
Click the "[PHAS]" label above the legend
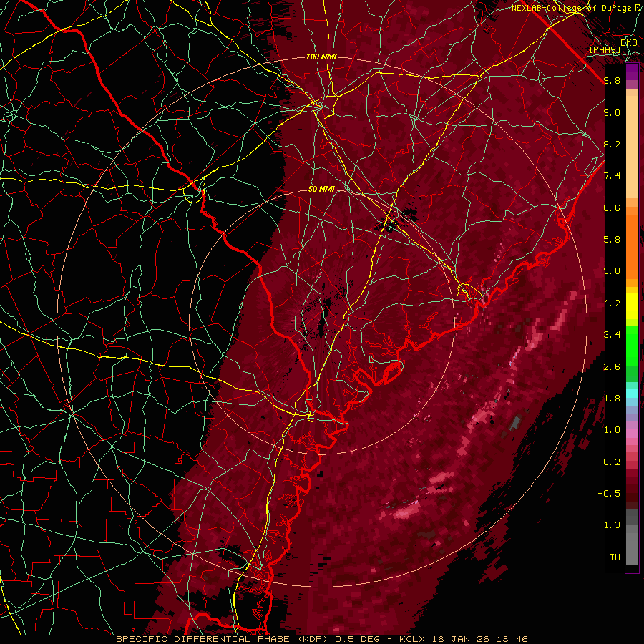click(605, 49)
